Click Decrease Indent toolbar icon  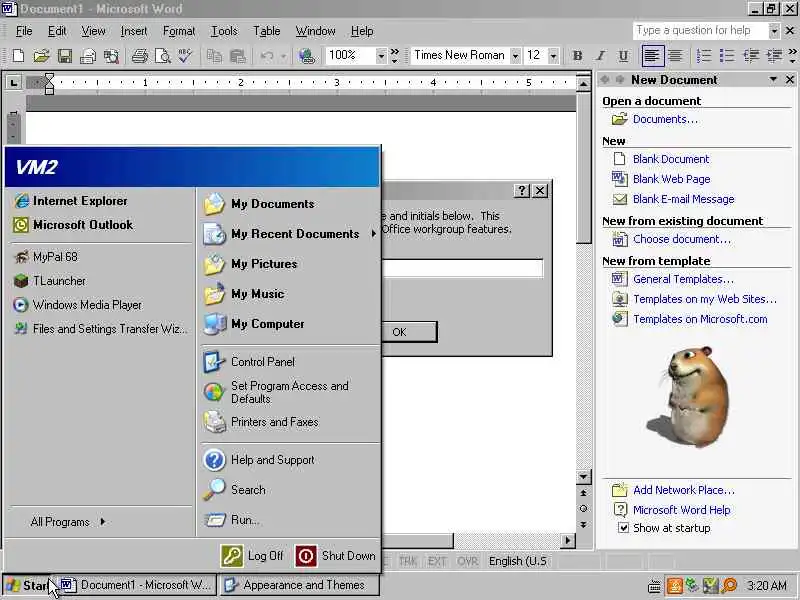(751, 56)
